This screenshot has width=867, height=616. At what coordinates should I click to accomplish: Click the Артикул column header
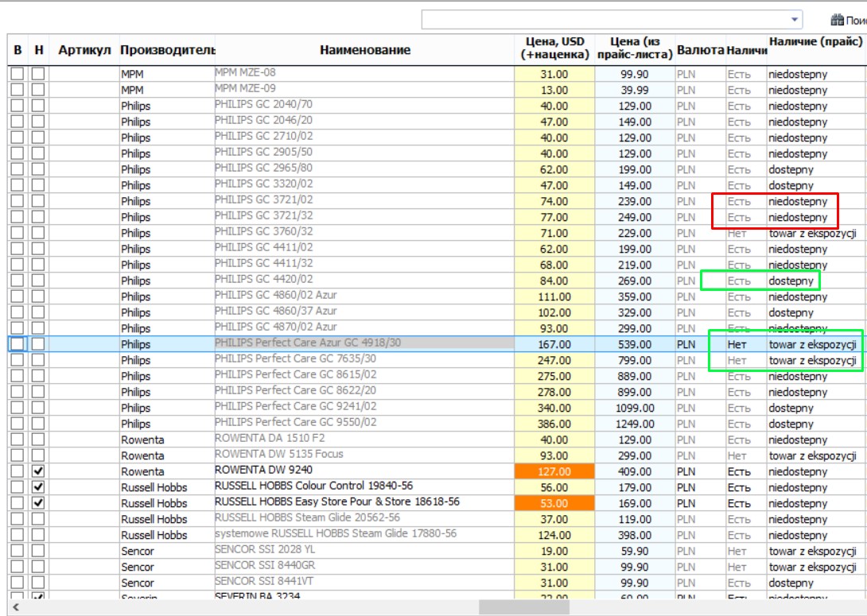pyautogui.click(x=84, y=50)
